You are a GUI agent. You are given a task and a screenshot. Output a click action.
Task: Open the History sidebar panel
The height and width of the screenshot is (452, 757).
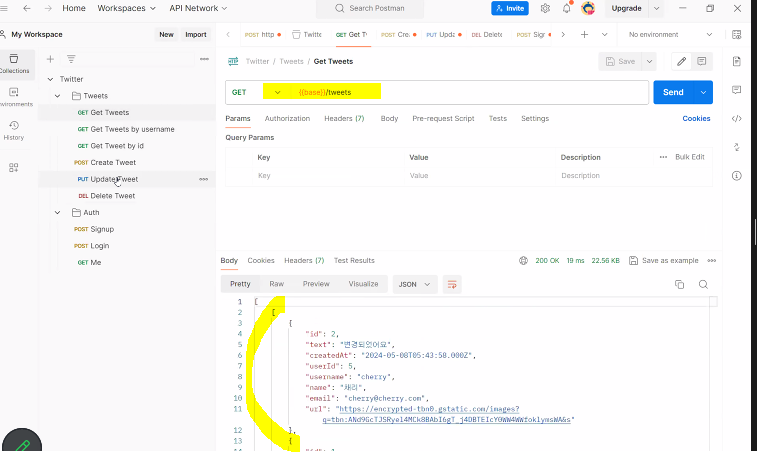[x=14, y=130]
